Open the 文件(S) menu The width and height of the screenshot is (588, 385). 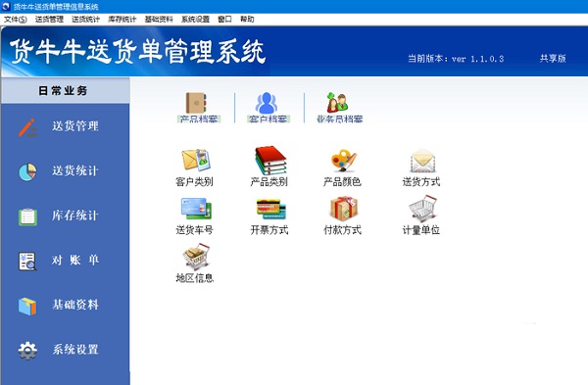(x=16, y=20)
